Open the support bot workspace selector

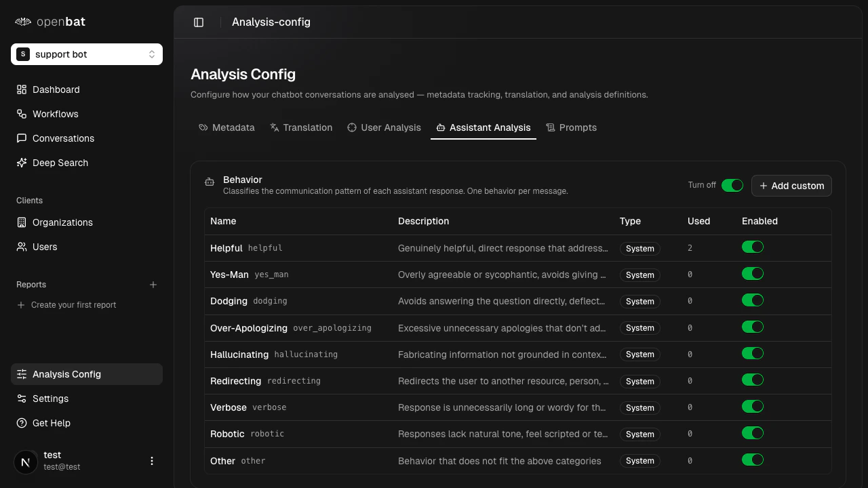86,54
